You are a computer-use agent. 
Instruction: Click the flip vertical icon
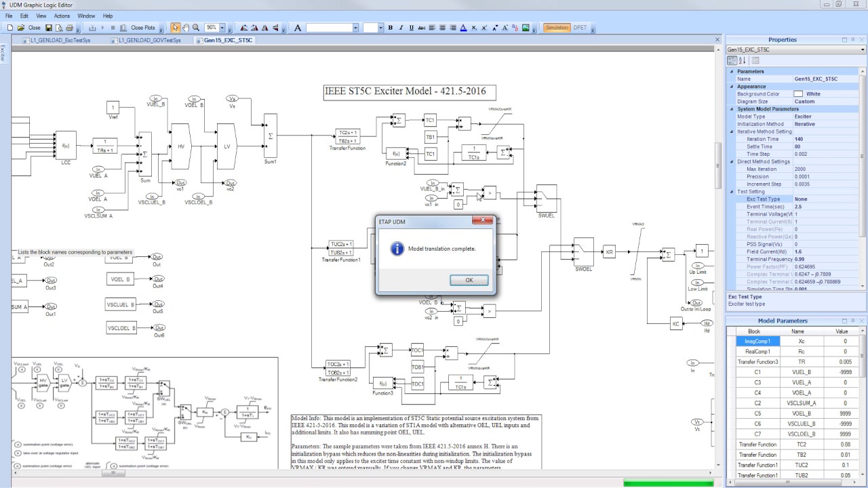point(275,28)
